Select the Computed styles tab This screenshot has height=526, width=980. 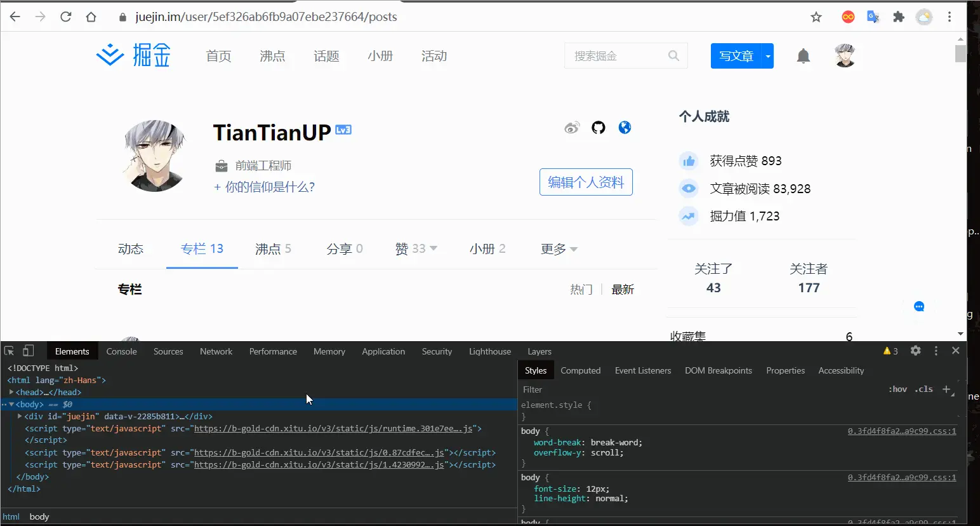point(580,370)
